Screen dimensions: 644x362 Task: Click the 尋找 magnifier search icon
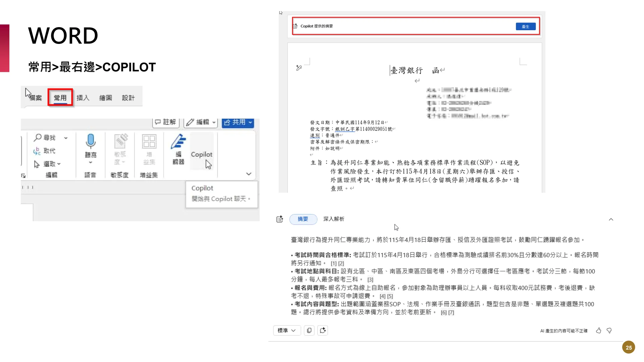click(x=38, y=137)
